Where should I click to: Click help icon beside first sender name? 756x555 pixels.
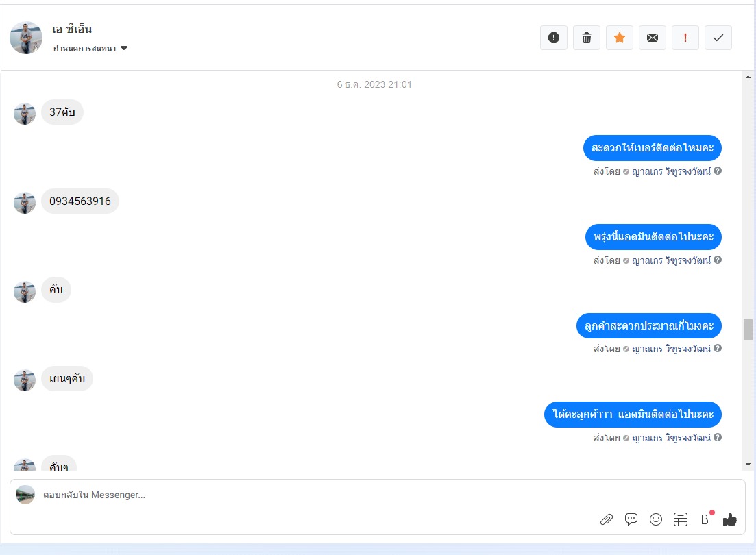coord(718,171)
